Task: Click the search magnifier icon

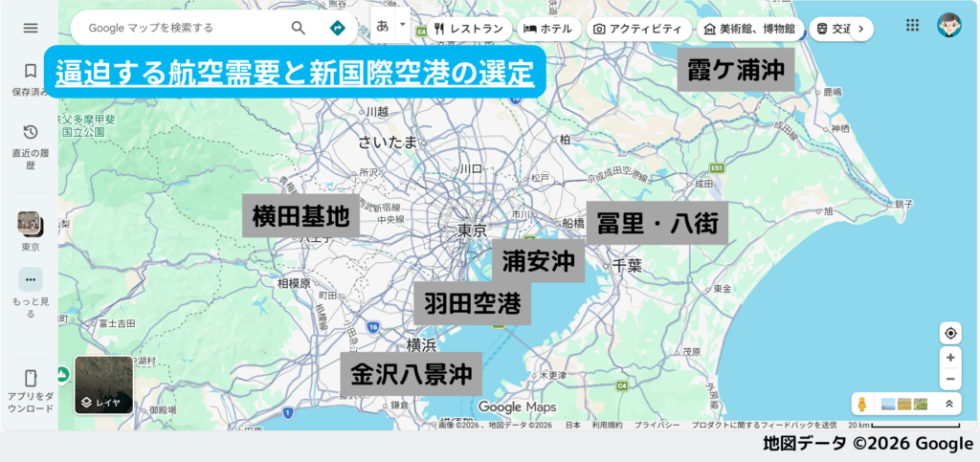Action: (299, 28)
